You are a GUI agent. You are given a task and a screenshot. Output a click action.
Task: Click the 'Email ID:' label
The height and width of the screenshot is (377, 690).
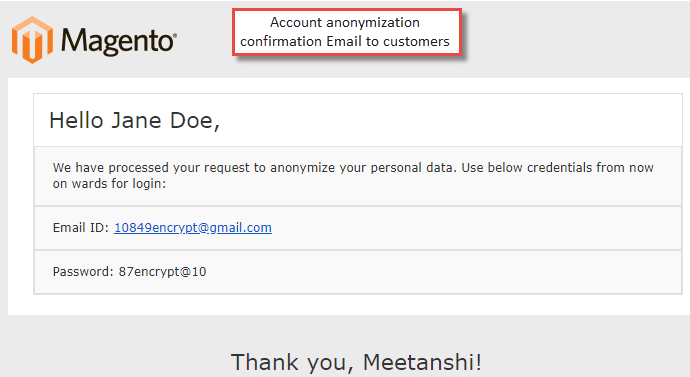tap(81, 228)
